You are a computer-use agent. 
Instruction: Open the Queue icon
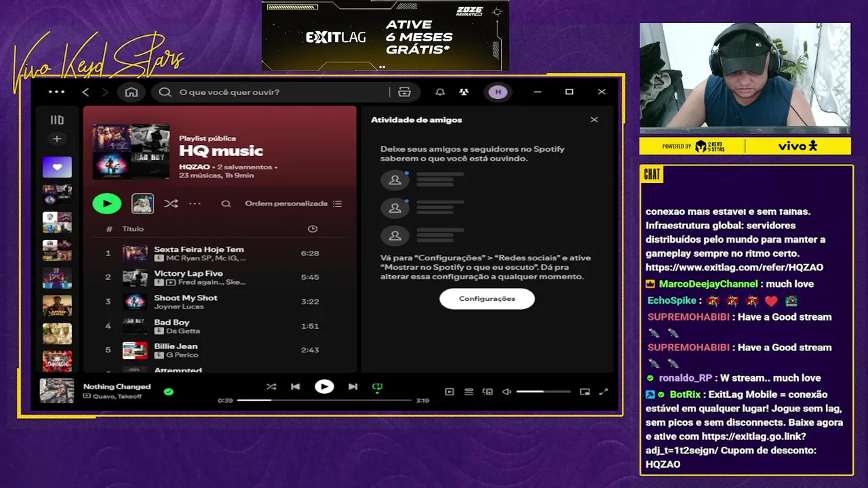point(469,392)
